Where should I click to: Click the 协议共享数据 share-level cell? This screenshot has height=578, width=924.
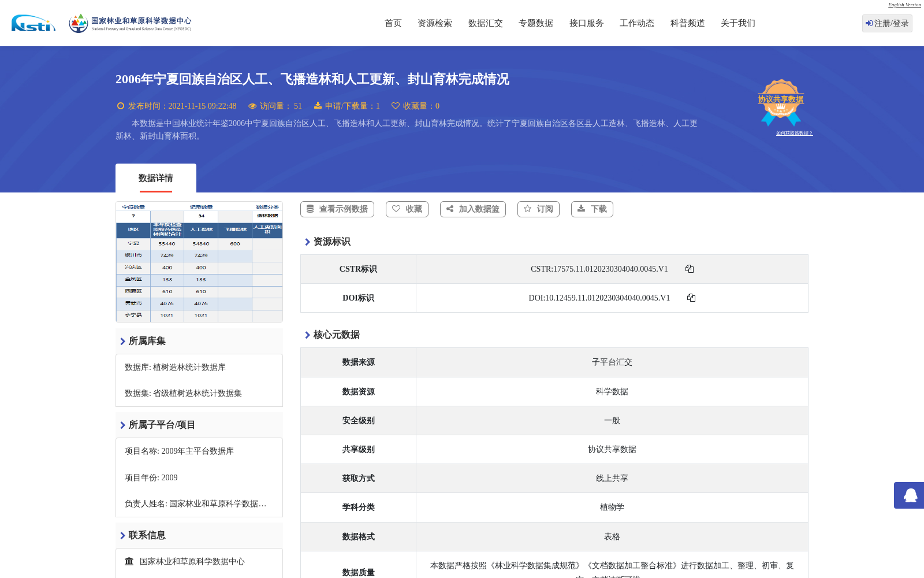(612, 449)
